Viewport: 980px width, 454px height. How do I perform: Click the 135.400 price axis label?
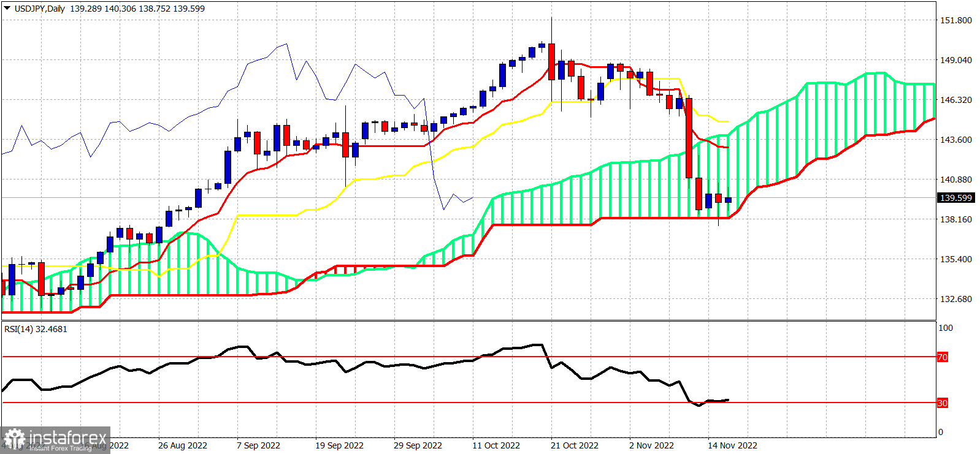[956, 259]
